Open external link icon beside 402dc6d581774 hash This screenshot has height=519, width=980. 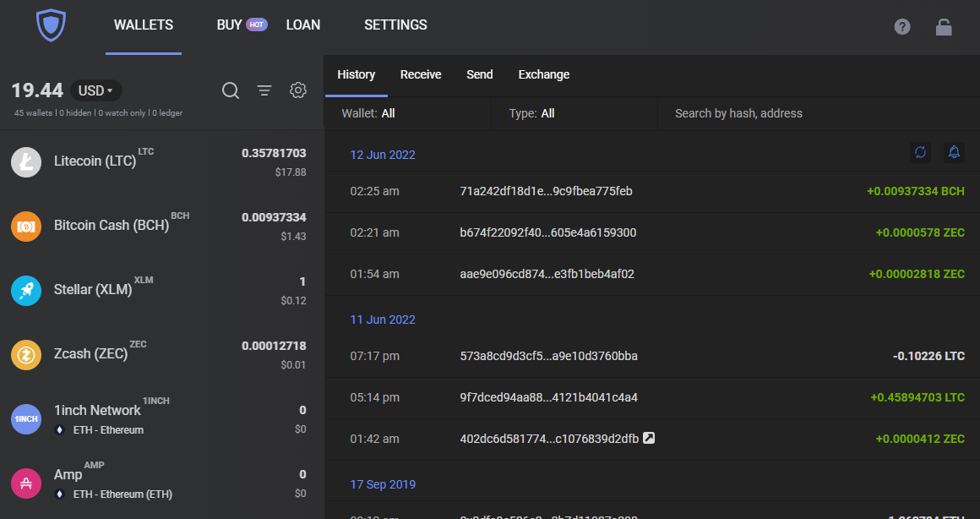pos(649,438)
